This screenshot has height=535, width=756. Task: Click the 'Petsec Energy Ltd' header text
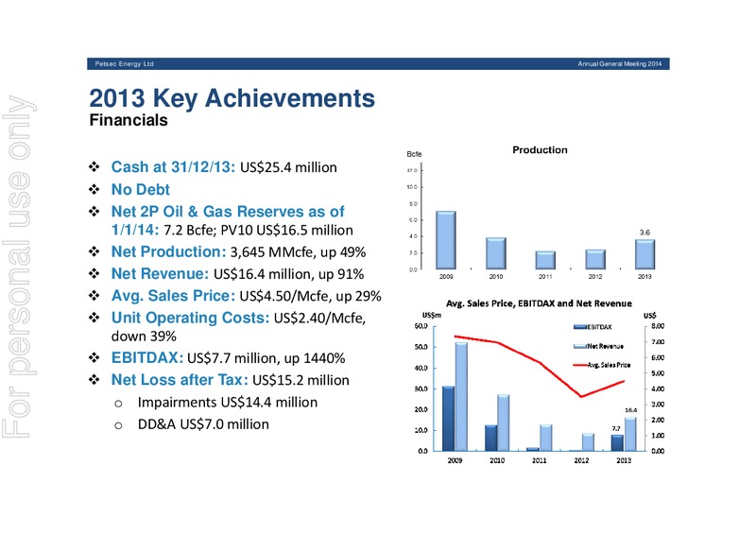tap(124, 63)
